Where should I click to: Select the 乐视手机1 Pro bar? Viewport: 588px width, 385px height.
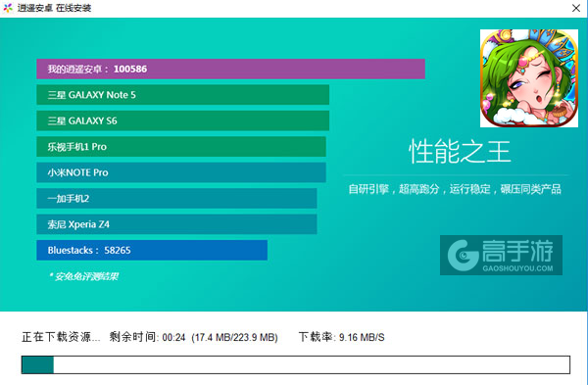pyautogui.click(x=181, y=147)
